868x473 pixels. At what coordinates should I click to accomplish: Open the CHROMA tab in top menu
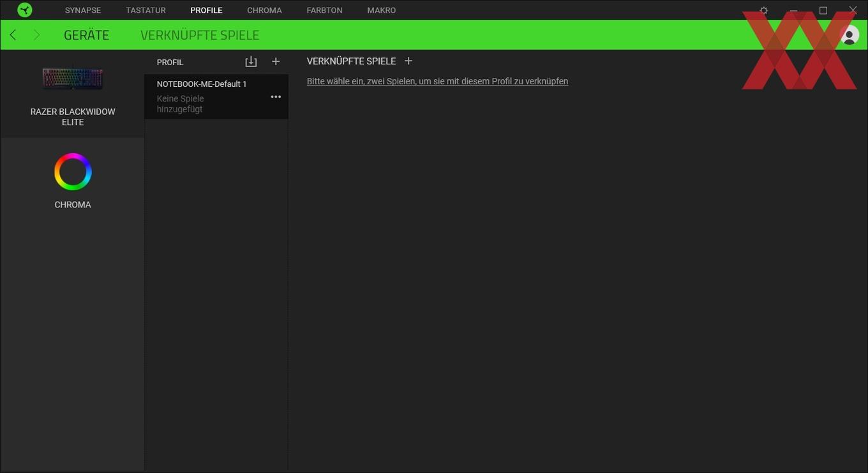264,10
